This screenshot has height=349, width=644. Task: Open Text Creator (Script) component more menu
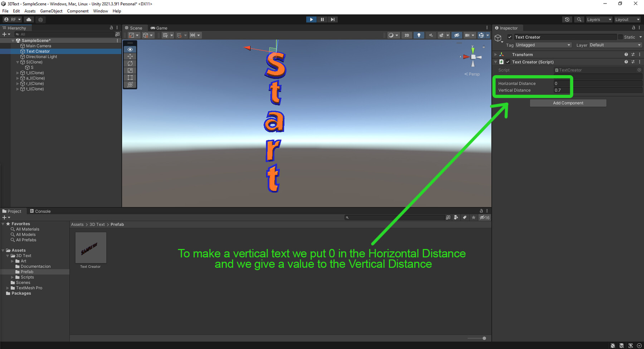click(640, 62)
